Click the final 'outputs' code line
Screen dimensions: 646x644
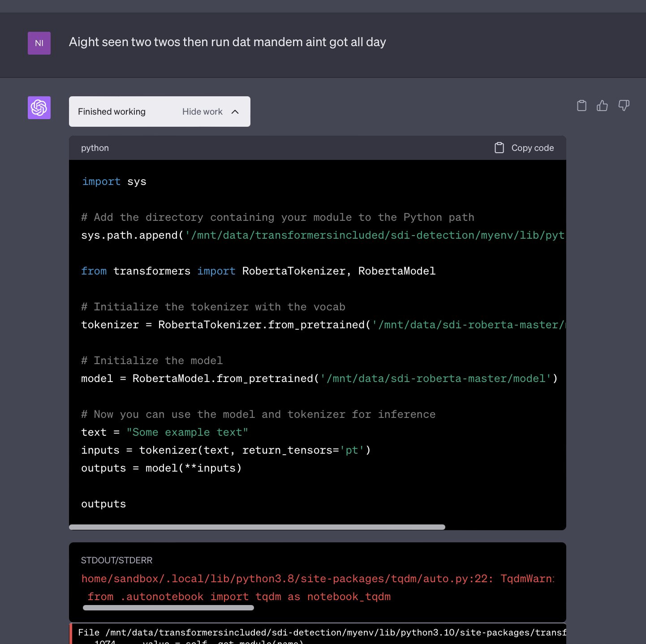click(103, 504)
